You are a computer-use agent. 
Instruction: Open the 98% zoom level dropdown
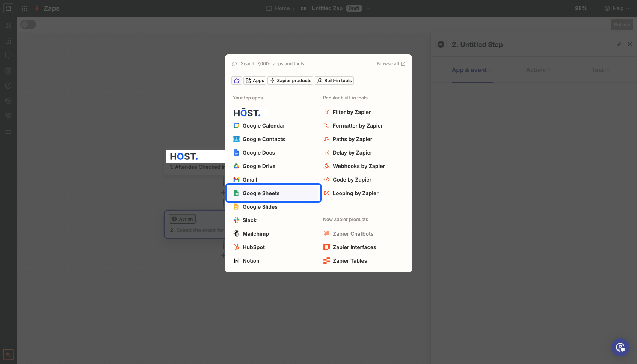(x=584, y=8)
